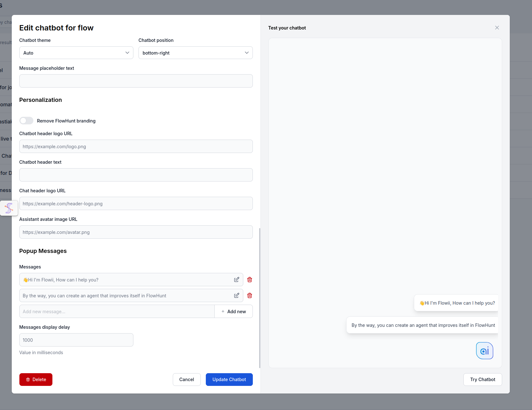Toggle Remove FlowHunt branding
The height and width of the screenshot is (410, 532).
tap(26, 121)
